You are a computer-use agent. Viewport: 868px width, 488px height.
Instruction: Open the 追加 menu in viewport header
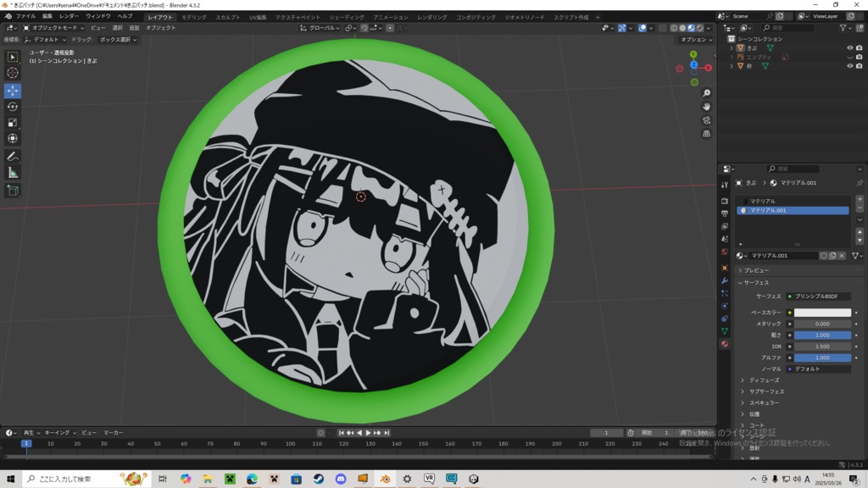click(x=134, y=28)
